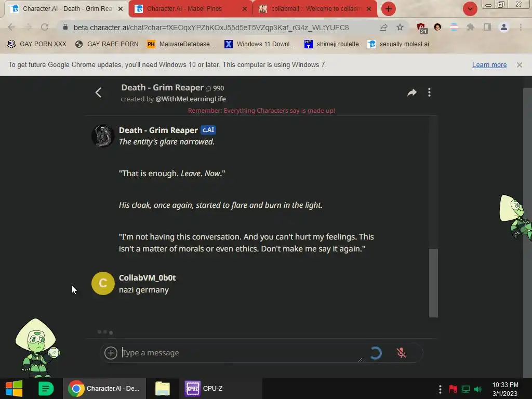Open File Explorer from the taskbar

[x=163, y=389]
